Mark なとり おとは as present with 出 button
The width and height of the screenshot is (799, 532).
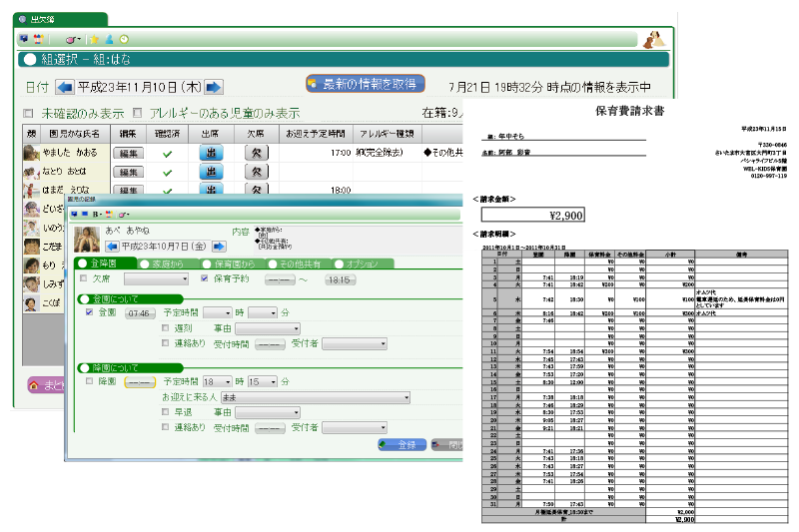pos(211,172)
